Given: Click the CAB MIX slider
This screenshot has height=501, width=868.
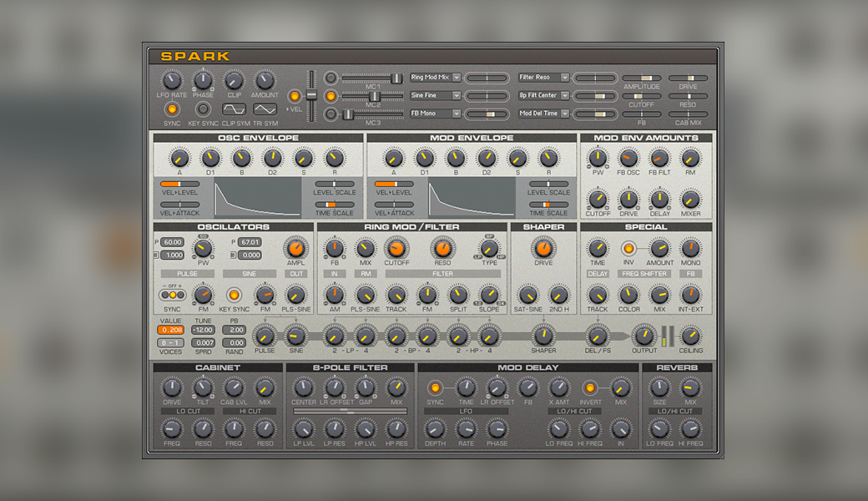Looking at the screenshot, I should [x=688, y=114].
